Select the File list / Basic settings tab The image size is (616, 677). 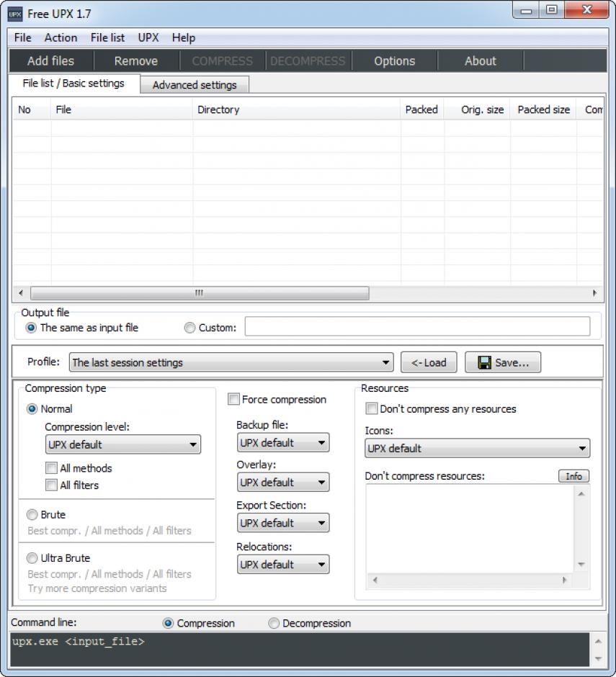tap(74, 84)
